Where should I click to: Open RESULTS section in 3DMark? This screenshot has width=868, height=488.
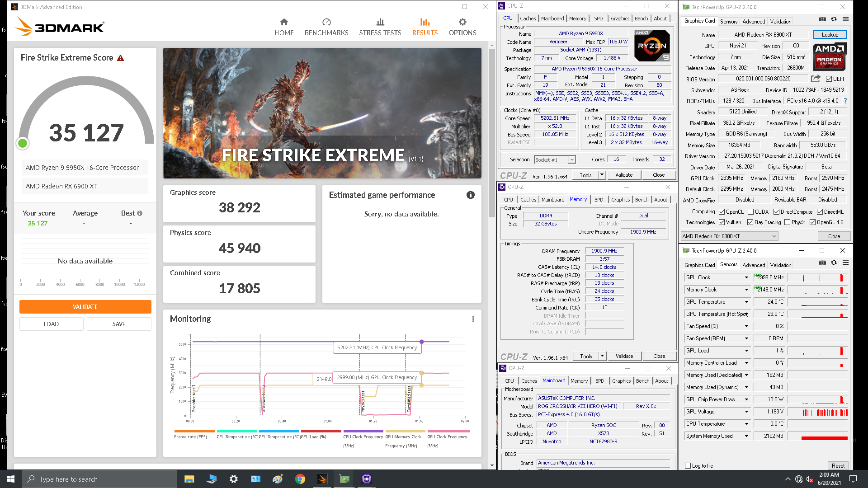pyautogui.click(x=425, y=27)
